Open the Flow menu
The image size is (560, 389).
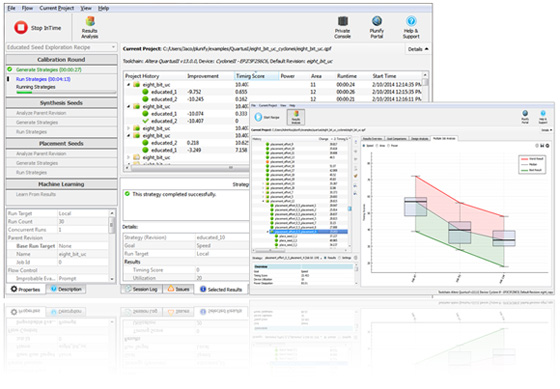(x=27, y=8)
